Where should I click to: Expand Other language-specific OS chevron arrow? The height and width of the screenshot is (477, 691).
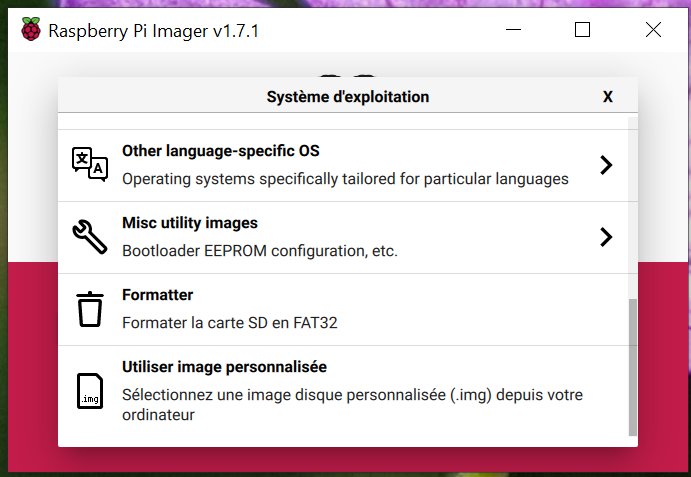coord(606,165)
